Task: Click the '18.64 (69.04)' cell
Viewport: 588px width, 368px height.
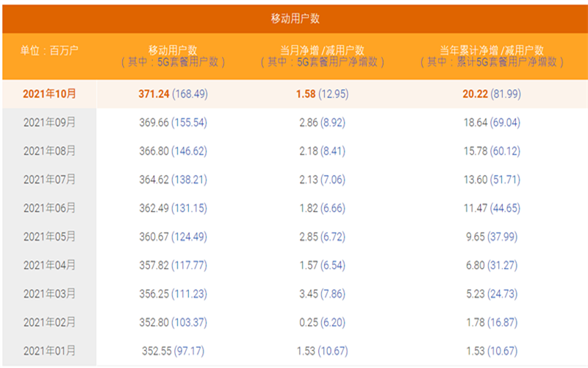Action: pos(492,122)
